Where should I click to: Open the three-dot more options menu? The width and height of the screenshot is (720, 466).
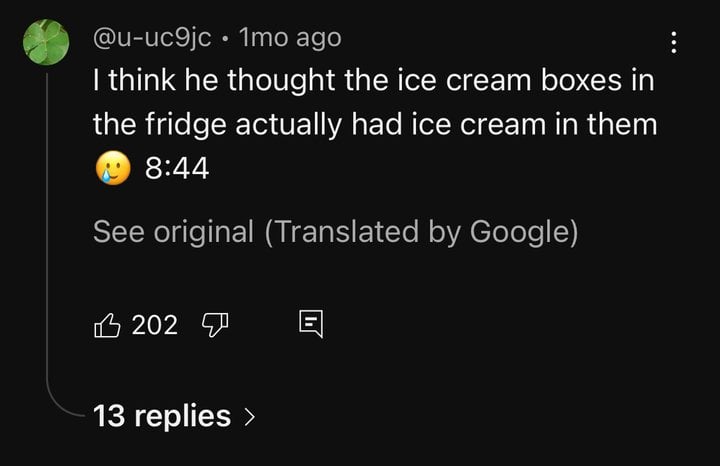point(673,42)
